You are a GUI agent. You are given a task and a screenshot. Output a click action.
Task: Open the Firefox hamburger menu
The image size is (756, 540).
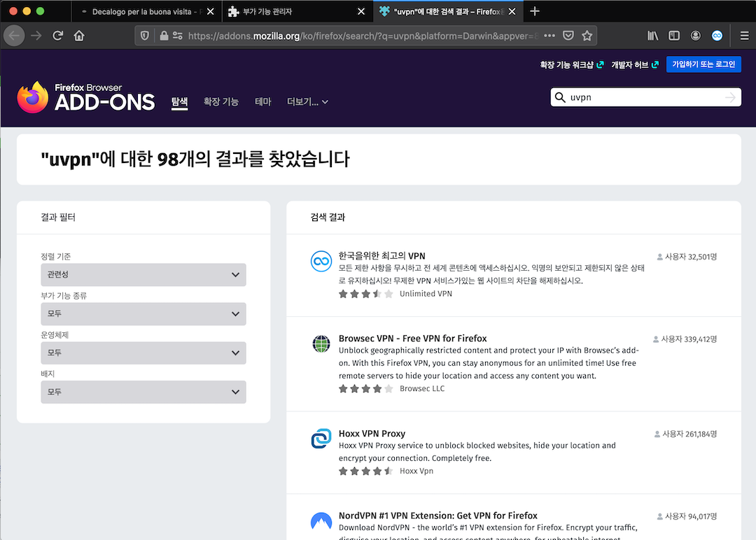(x=744, y=36)
